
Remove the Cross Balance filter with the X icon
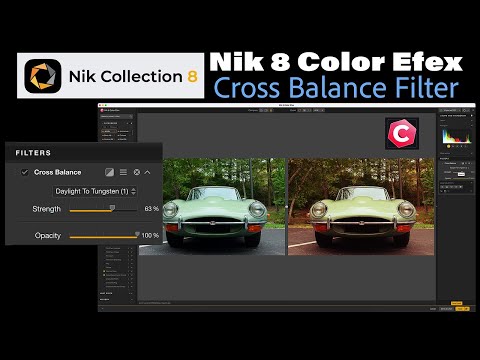click(x=137, y=172)
